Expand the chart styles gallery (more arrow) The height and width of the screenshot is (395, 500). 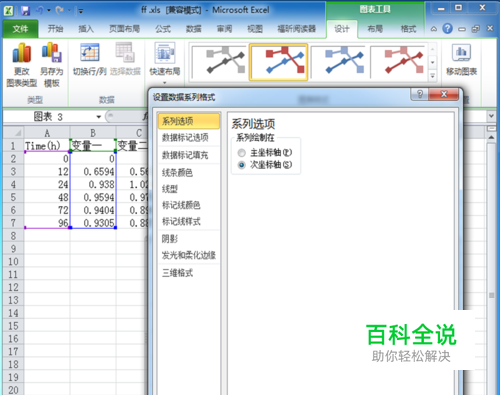[x=432, y=76]
